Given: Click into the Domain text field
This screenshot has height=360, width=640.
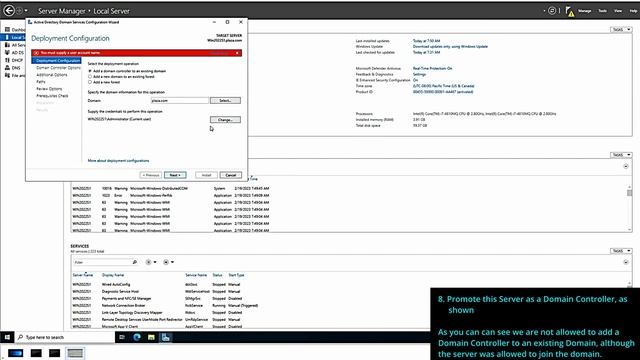Looking at the screenshot, I should pos(180,100).
